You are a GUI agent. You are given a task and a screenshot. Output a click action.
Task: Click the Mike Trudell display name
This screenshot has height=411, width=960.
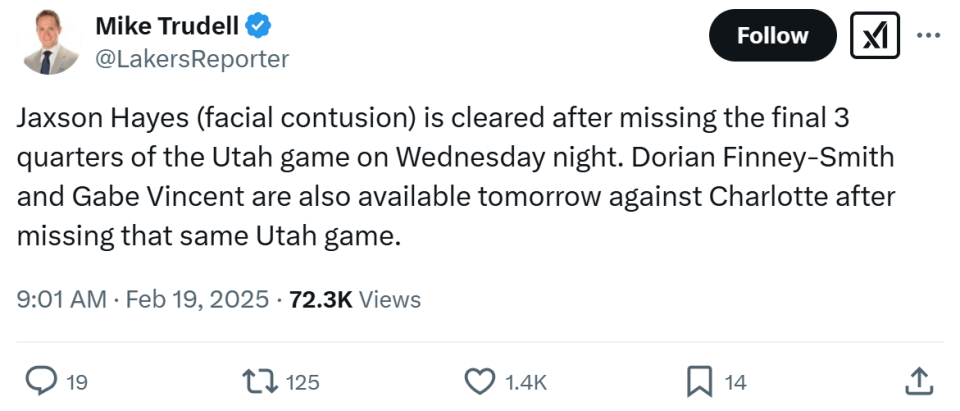(x=164, y=25)
